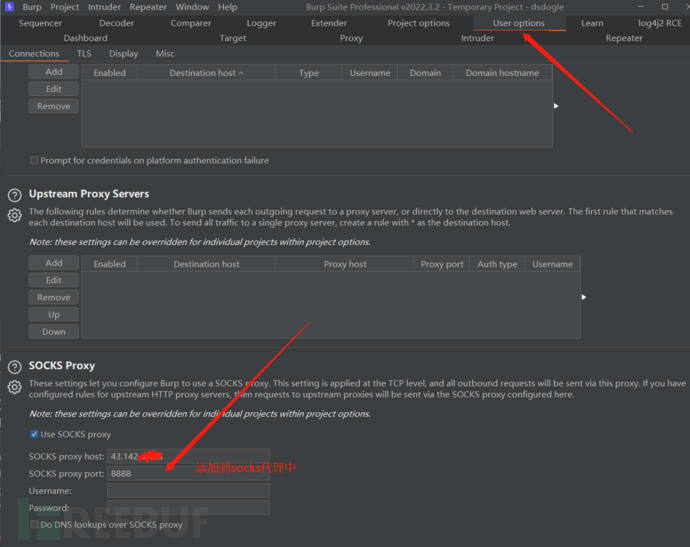Maximize the Burp Suite window
The image size is (690, 547).
coord(665,7)
